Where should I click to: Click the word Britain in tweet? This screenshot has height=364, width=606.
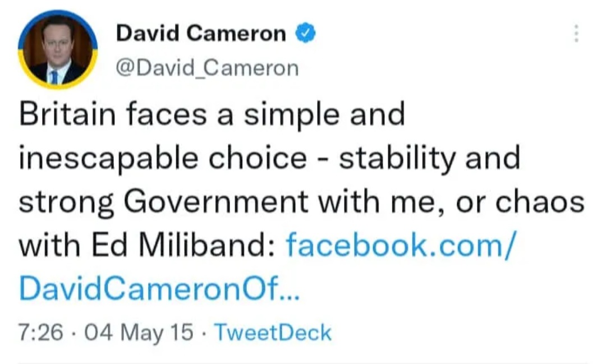[67, 114]
